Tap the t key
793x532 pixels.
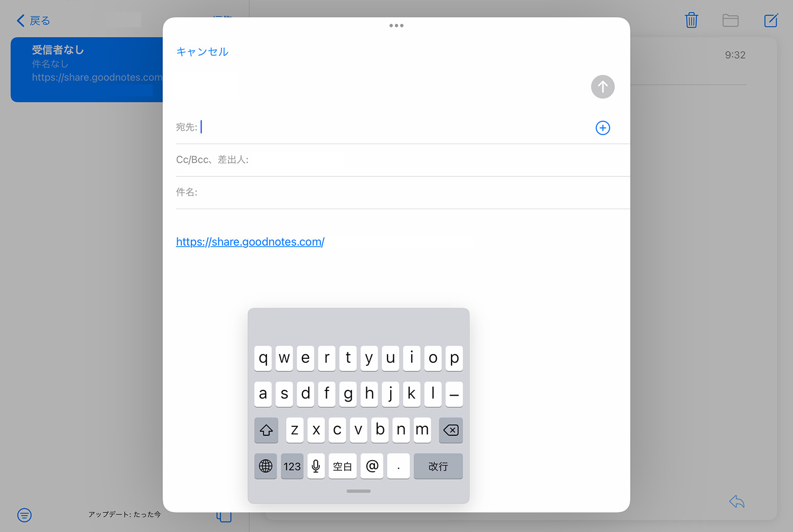(348, 358)
